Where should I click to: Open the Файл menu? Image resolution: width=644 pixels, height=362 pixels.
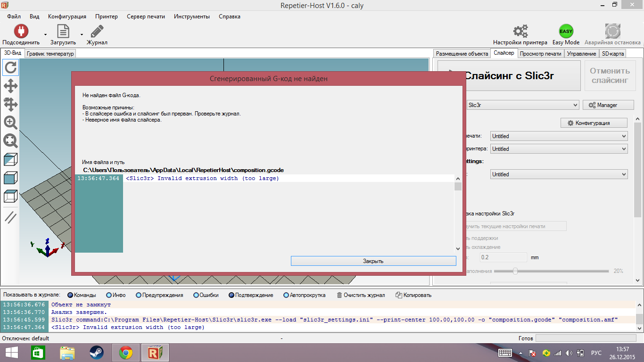point(14,16)
